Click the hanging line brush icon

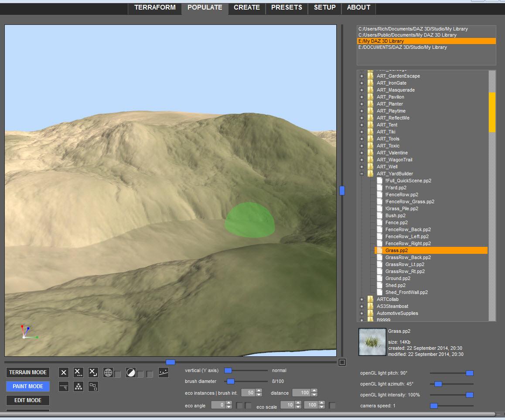[63, 386]
